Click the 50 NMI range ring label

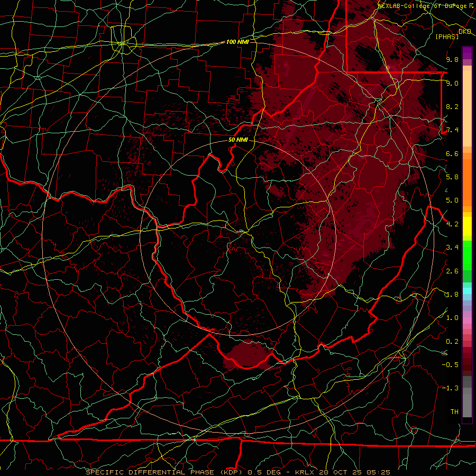238,140
